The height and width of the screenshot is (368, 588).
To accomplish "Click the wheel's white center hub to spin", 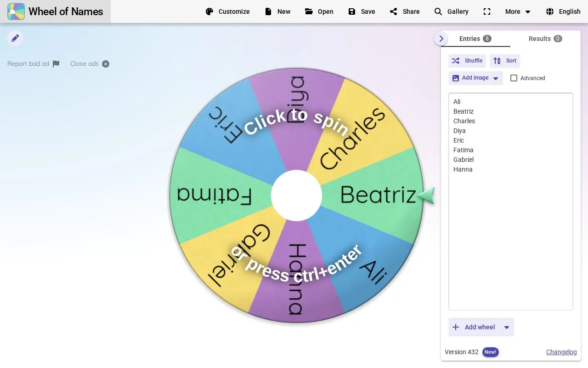I will (x=296, y=195).
